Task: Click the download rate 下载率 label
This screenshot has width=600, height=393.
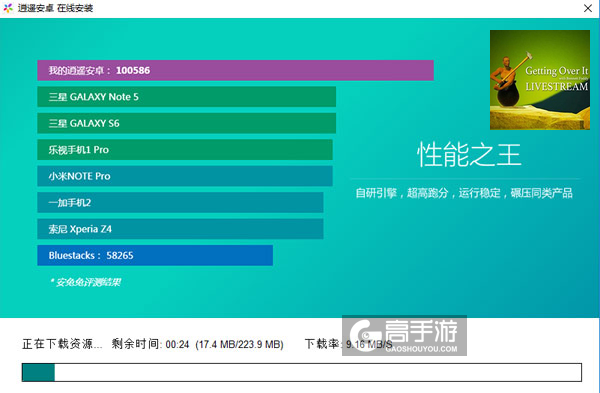Action: (x=322, y=344)
